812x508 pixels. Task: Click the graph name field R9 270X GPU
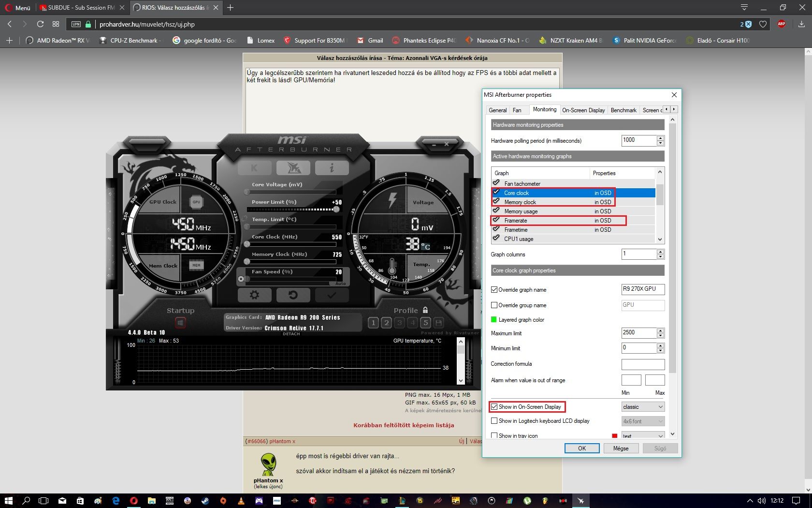coord(643,289)
